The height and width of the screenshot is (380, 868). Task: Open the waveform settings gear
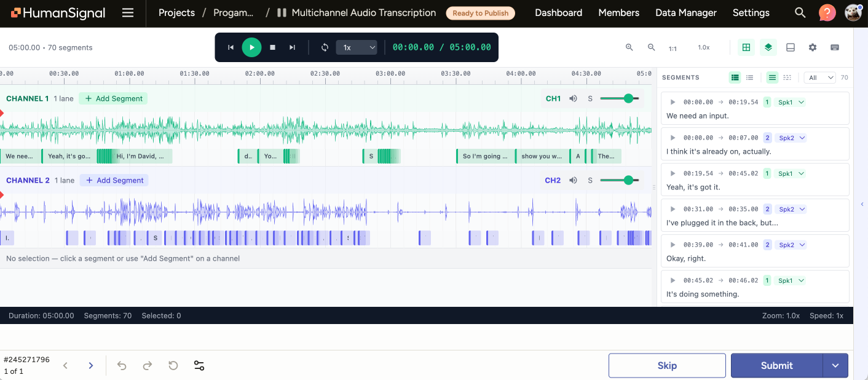[x=812, y=47]
